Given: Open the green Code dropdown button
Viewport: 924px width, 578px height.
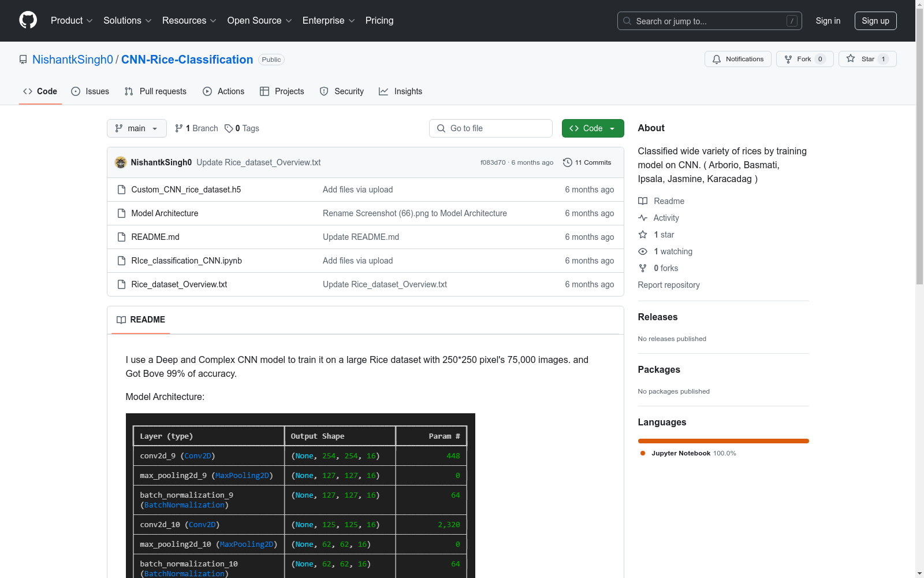Looking at the screenshot, I should click(593, 128).
